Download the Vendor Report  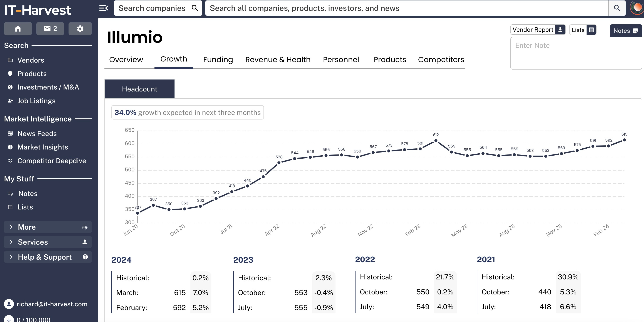pos(538,30)
